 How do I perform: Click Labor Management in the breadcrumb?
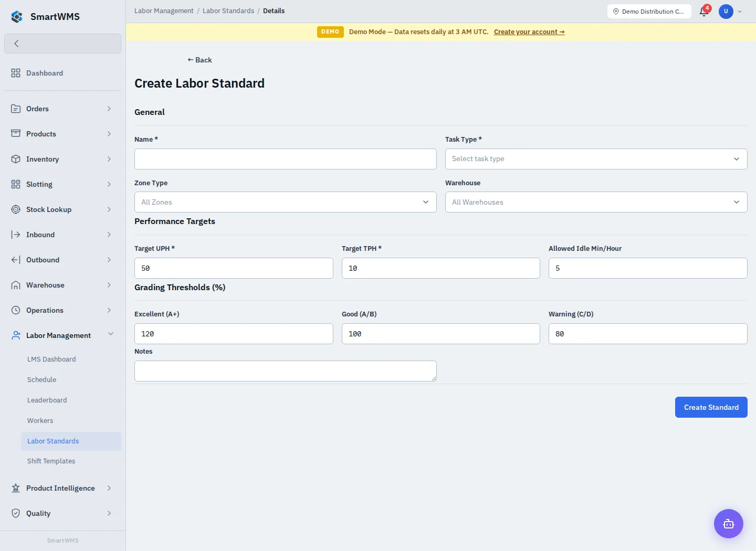pos(164,11)
